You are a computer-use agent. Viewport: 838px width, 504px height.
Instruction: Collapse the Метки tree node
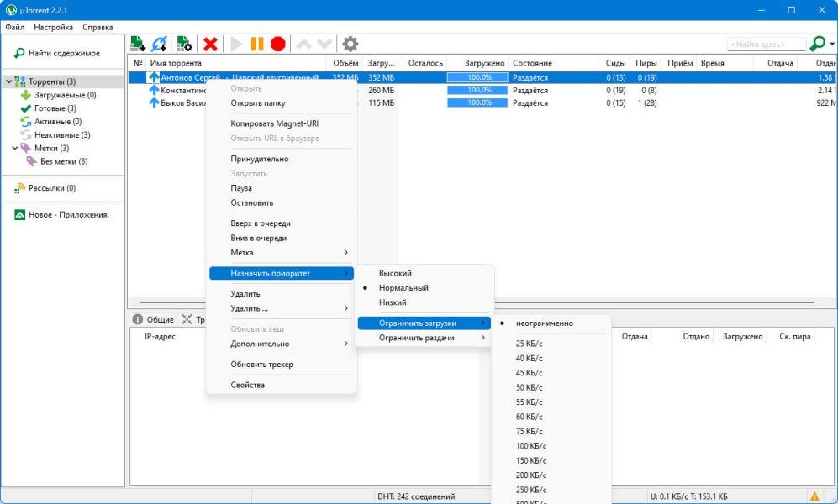click(14, 148)
